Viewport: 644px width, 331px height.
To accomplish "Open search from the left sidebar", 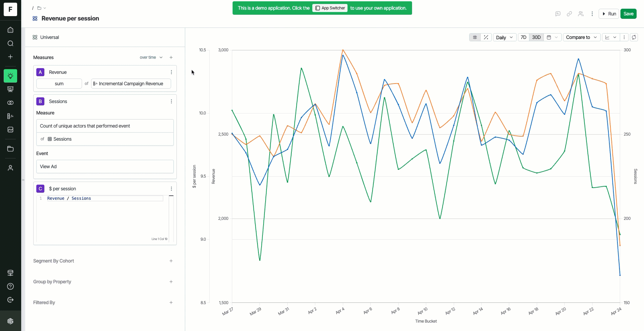I will coord(10,43).
